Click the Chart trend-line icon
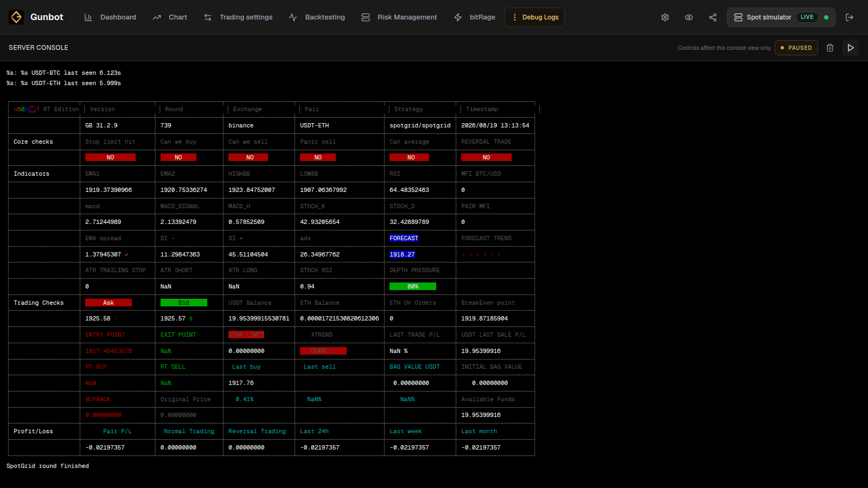The height and width of the screenshot is (488, 868). click(157, 17)
